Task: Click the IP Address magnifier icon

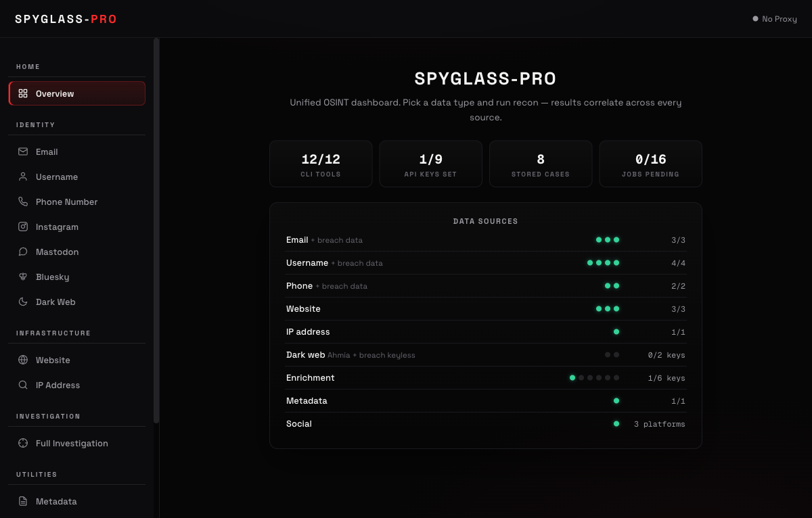Action: (23, 385)
